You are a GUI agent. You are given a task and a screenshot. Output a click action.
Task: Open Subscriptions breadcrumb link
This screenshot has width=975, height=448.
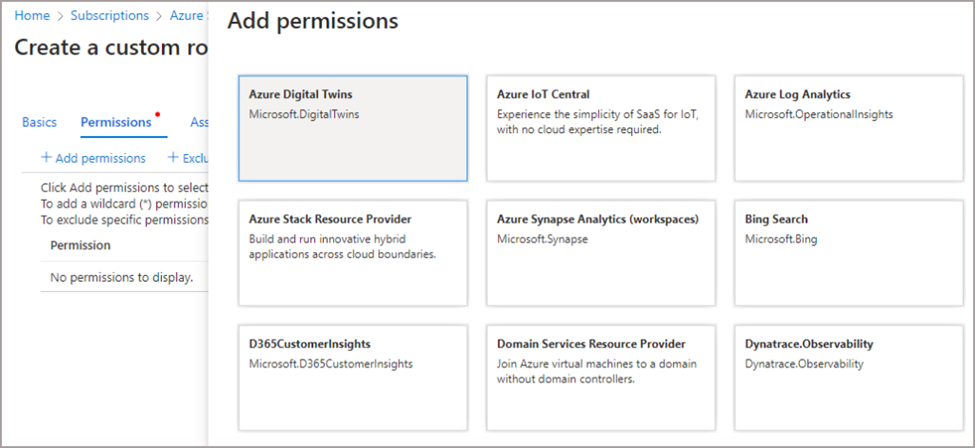click(x=109, y=16)
